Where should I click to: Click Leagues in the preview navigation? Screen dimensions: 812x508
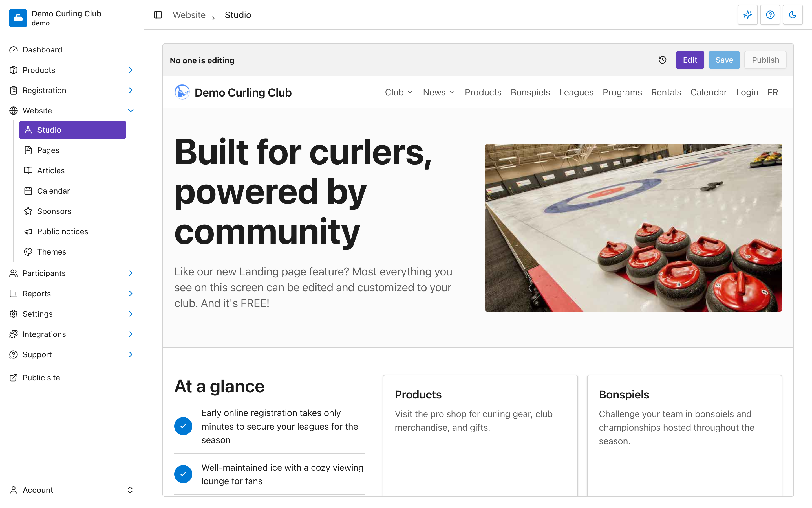(x=576, y=92)
